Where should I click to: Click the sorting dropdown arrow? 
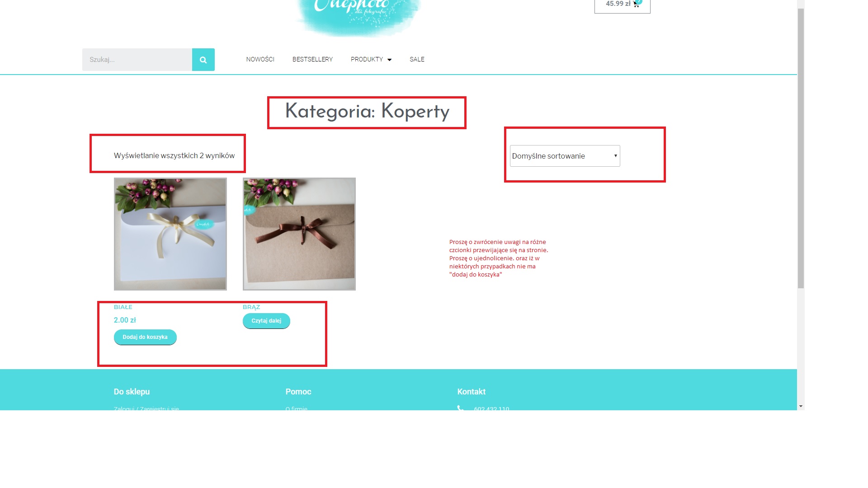coord(615,156)
